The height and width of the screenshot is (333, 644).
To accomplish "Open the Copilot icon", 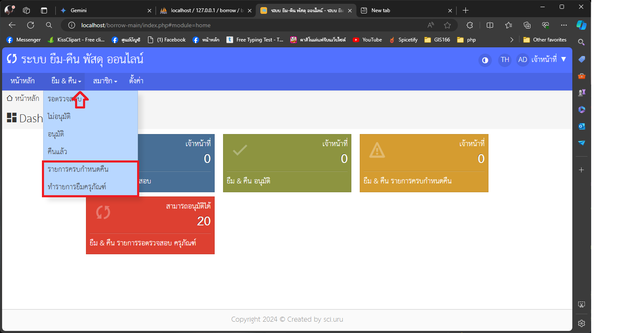I will 582,25.
